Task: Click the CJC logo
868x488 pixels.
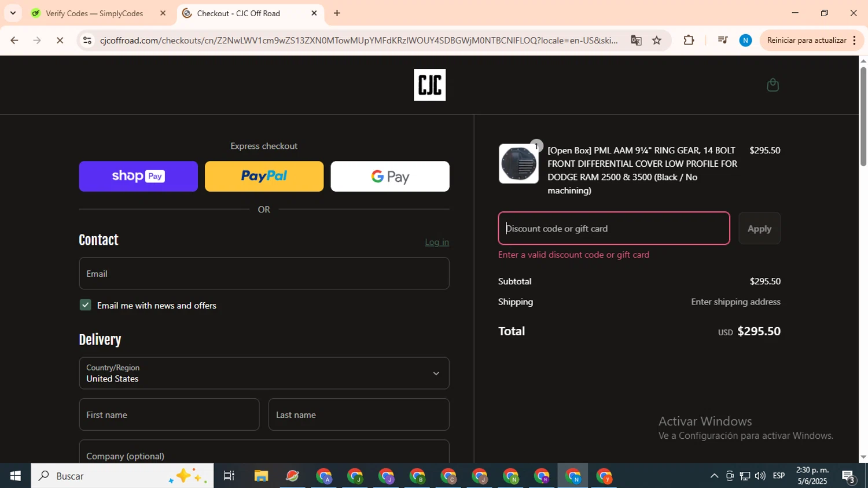Action: (x=429, y=85)
